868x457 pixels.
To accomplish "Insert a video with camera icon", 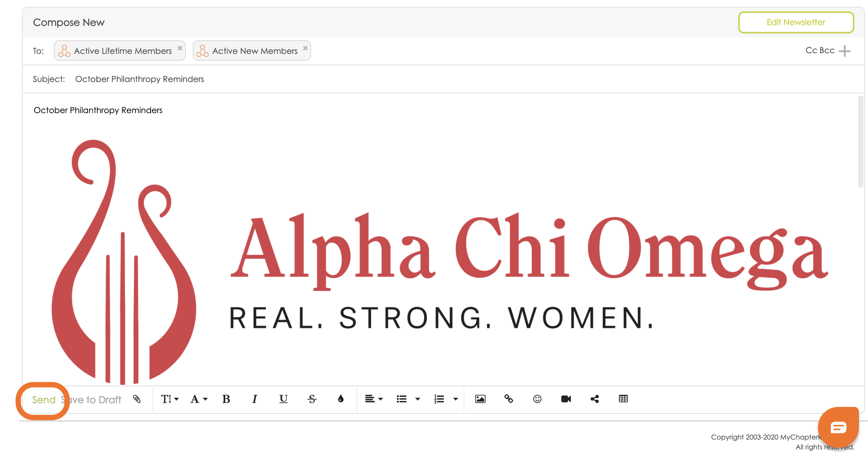I will [x=566, y=399].
